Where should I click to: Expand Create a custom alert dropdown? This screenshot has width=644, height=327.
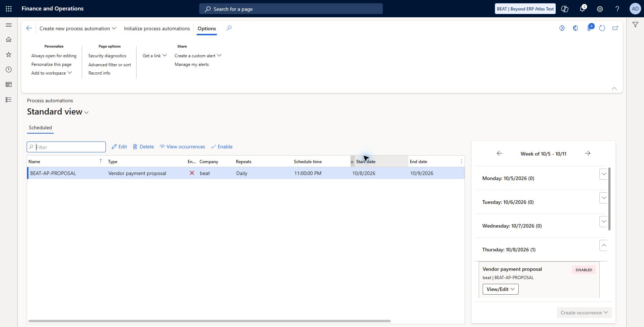click(198, 56)
